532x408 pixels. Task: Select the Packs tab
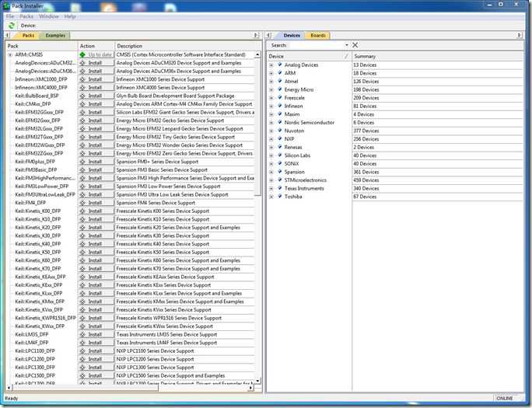pyautogui.click(x=28, y=35)
